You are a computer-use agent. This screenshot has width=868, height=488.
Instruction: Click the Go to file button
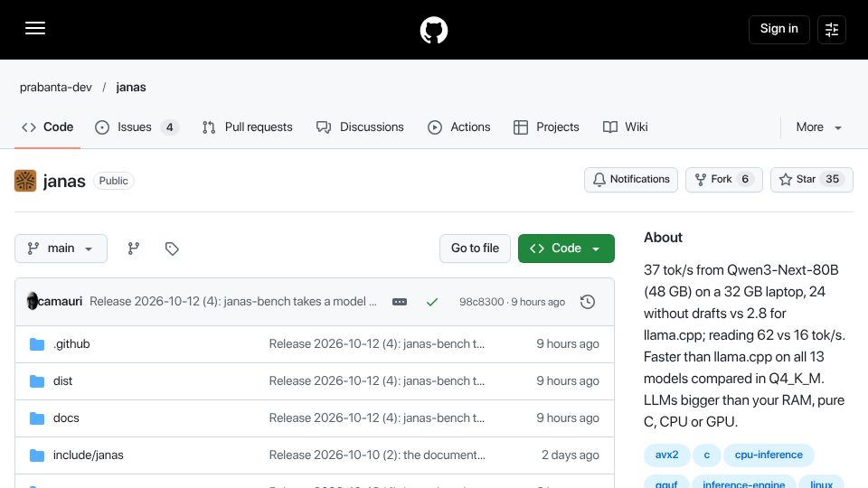click(475, 249)
